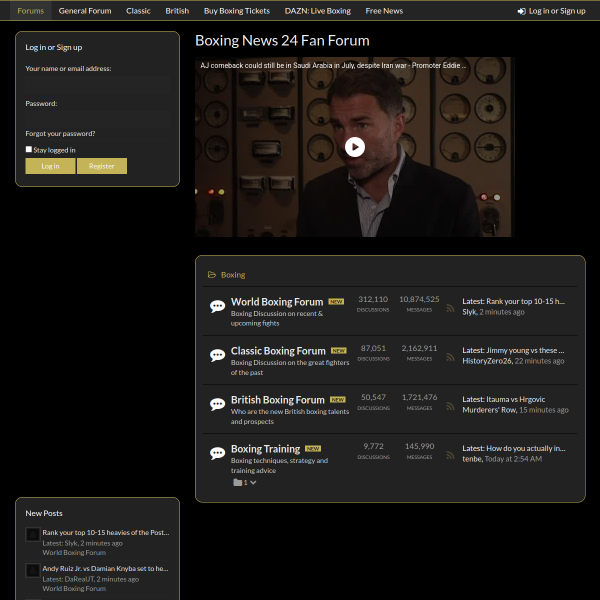Click the open folder icon beside Boxing
The image size is (600, 600).
coord(212,275)
